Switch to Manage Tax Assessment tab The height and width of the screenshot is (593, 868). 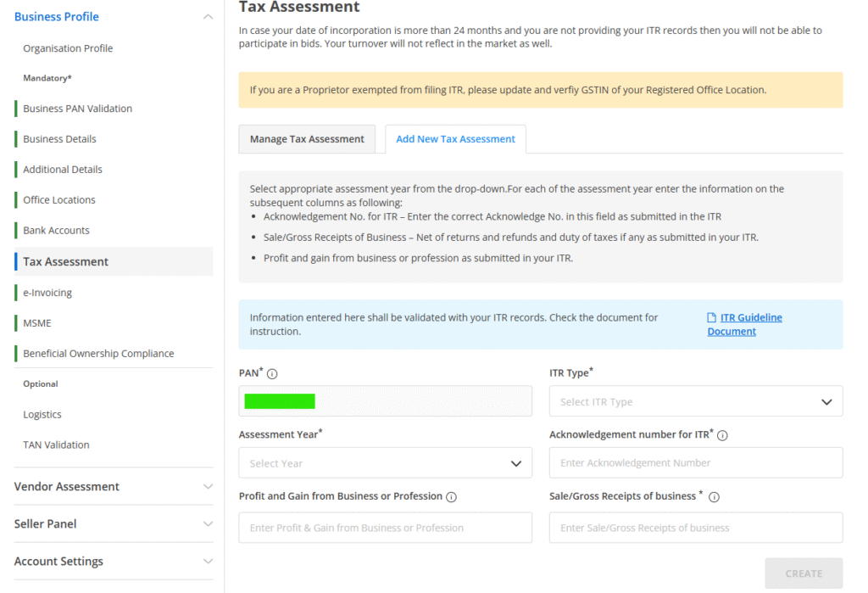[307, 139]
